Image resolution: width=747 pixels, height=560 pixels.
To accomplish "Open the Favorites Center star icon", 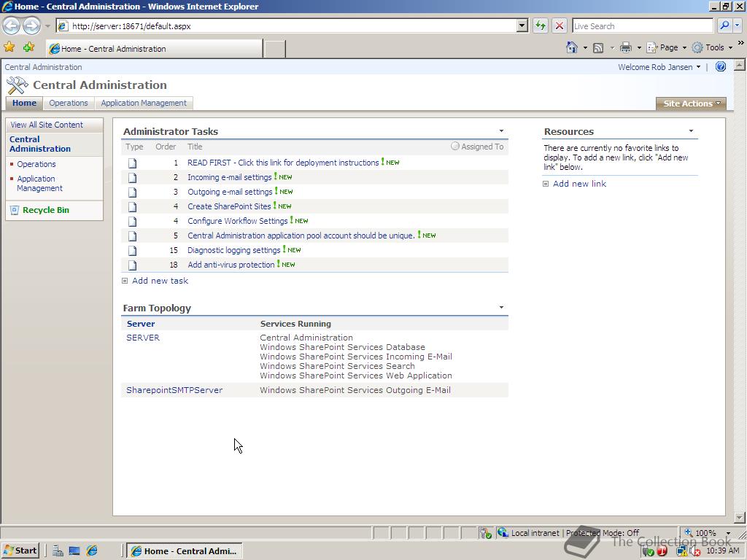I will point(9,47).
